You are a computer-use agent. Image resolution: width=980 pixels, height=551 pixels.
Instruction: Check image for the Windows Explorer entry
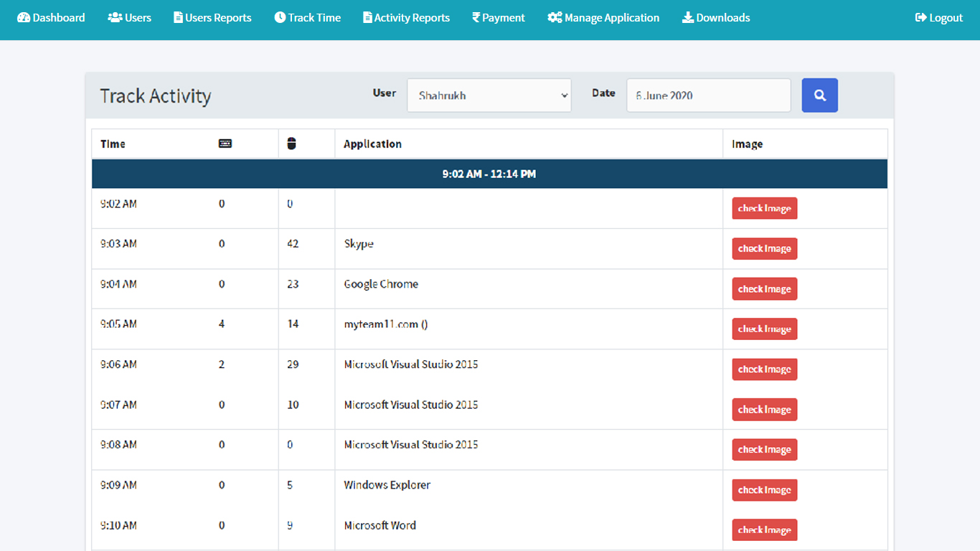[764, 490]
